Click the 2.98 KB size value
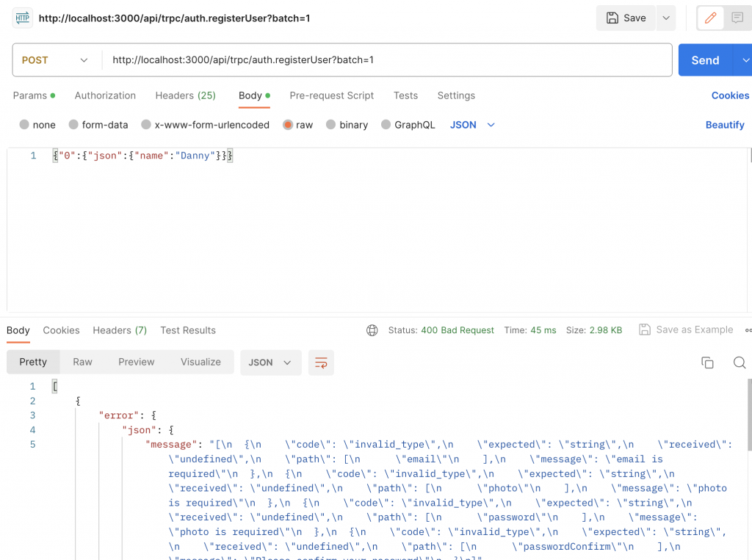The height and width of the screenshot is (560, 752). (x=605, y=330)
